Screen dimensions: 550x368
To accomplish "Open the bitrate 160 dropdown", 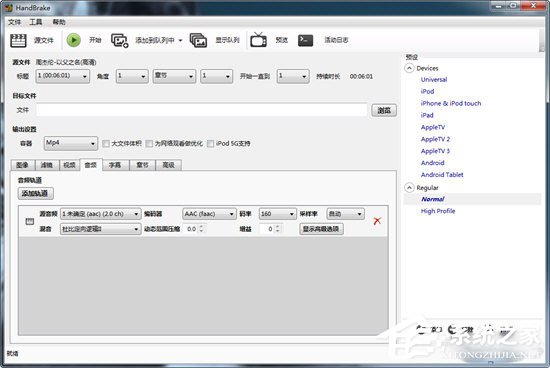I will pyautogui.click(x=277, y=214).
